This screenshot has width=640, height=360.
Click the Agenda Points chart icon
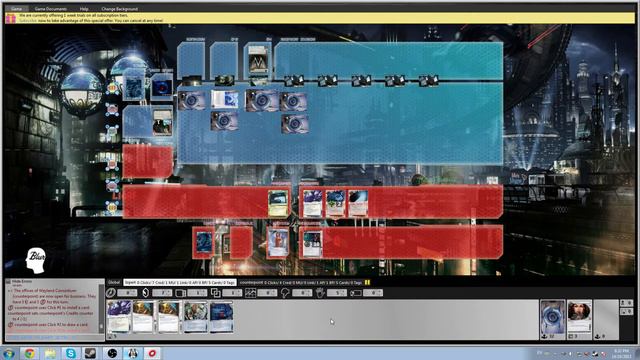(250, 293)
